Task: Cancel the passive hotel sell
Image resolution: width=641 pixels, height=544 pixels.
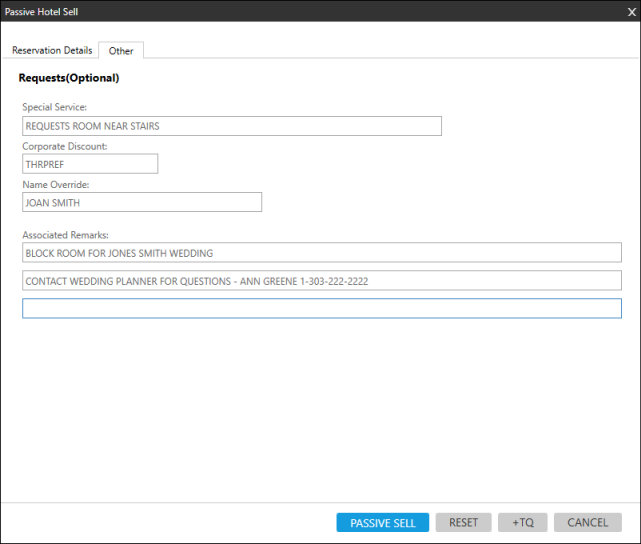Action: (587, 522)
